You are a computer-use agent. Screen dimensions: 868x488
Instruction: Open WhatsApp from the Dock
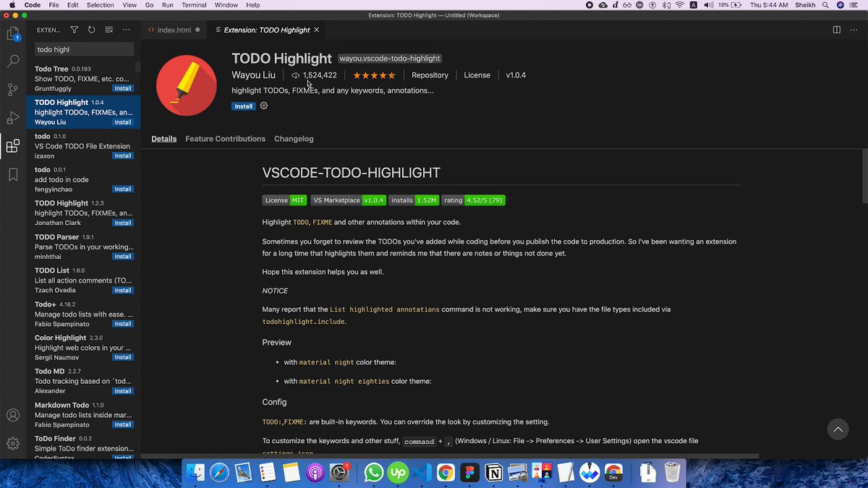click(x=374, y=473)
